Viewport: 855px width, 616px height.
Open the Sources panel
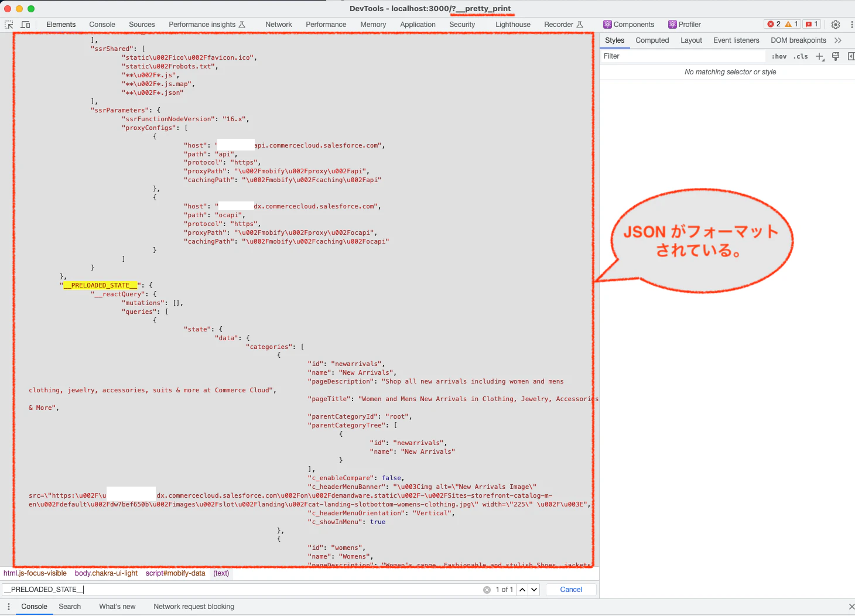142,25
